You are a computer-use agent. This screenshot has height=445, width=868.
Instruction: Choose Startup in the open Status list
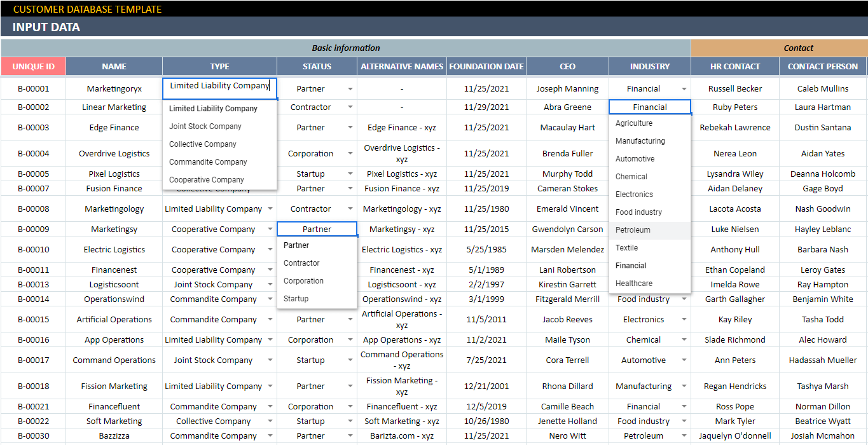[x=296, y=299]
